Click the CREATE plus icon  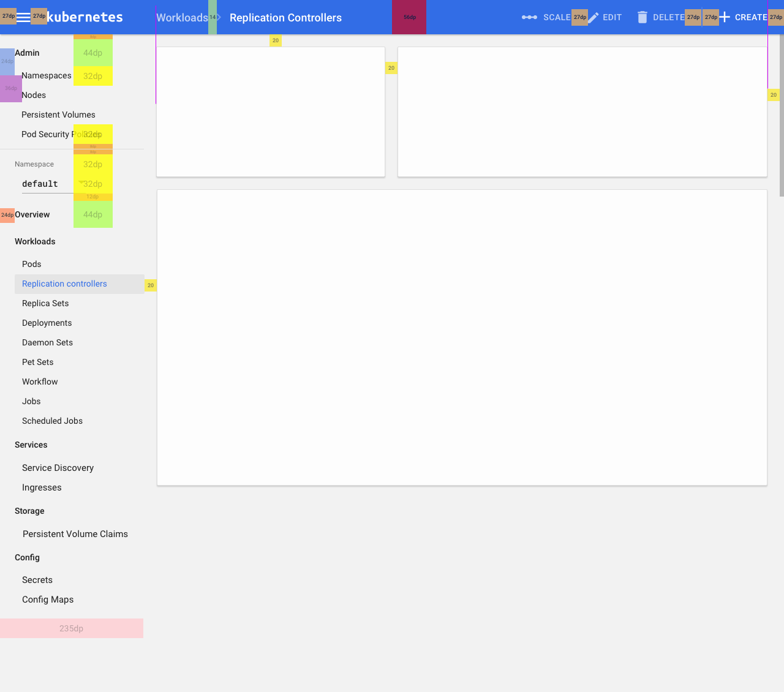tap(725, 17)
